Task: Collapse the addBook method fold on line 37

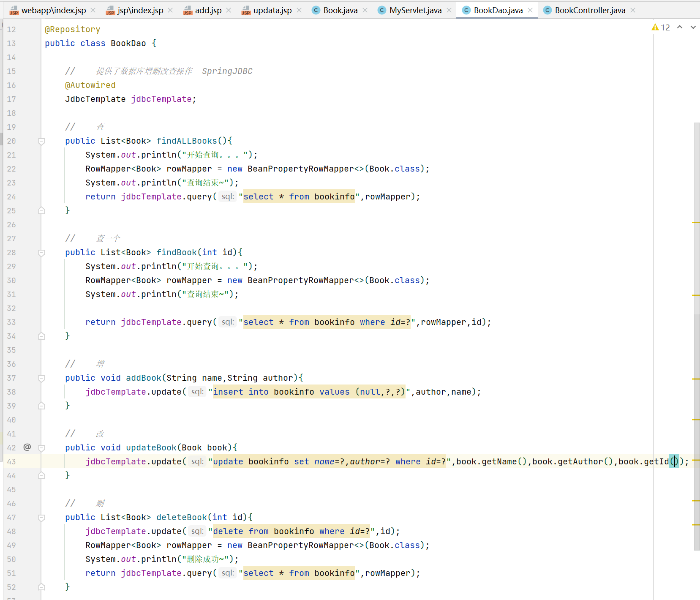Action: [41, 378]
